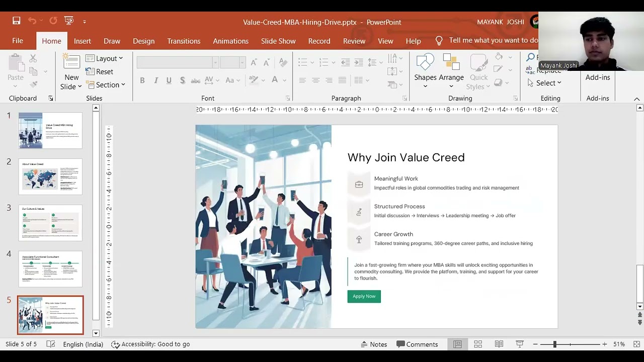The height and width of the screenshot is (362, 644).
Task: Click the Find magnifier icon
Action: pos(531,57)
